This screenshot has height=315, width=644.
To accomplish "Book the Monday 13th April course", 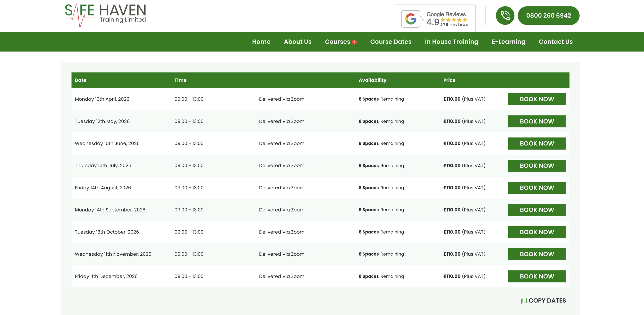I will (x=537, y=99).
